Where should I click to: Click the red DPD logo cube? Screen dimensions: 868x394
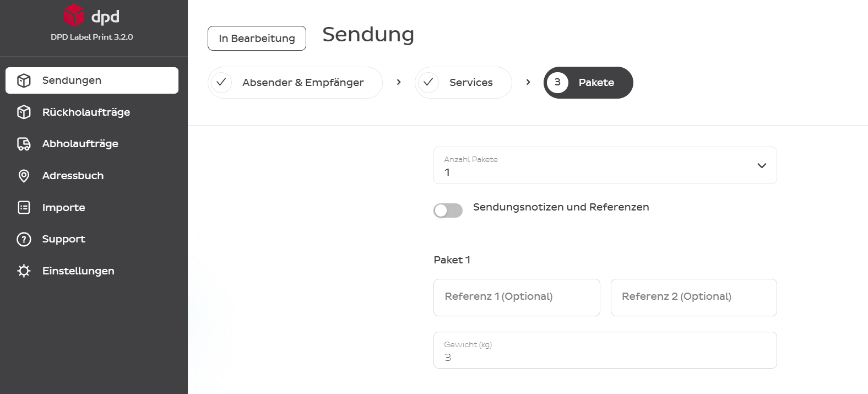[x=74, y=15]
